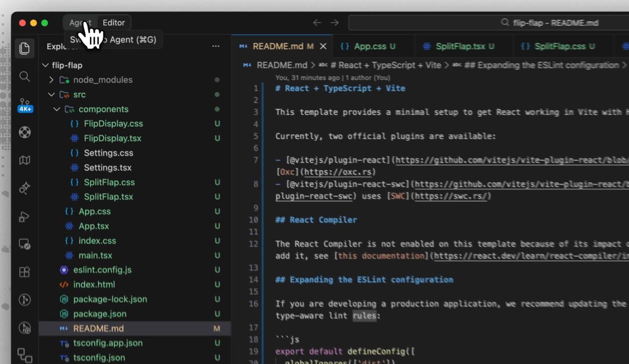Open package-lock.json in the file tree

[x=110, y=300]
